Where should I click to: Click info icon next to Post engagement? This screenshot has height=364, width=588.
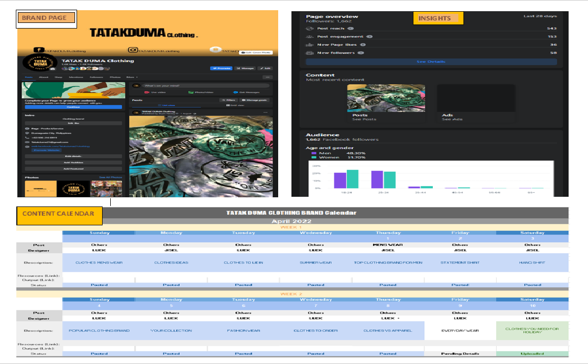[370, 37]
